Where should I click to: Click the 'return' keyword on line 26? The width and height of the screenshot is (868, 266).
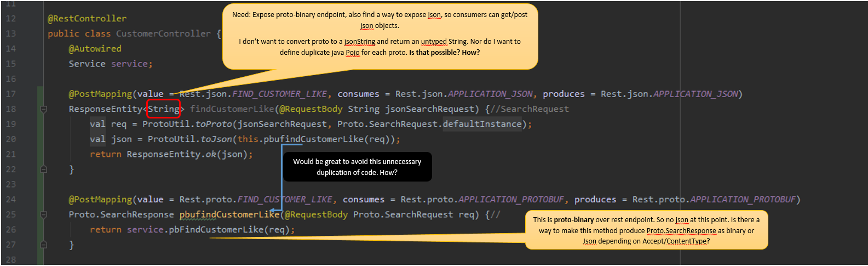coord(106,230)
